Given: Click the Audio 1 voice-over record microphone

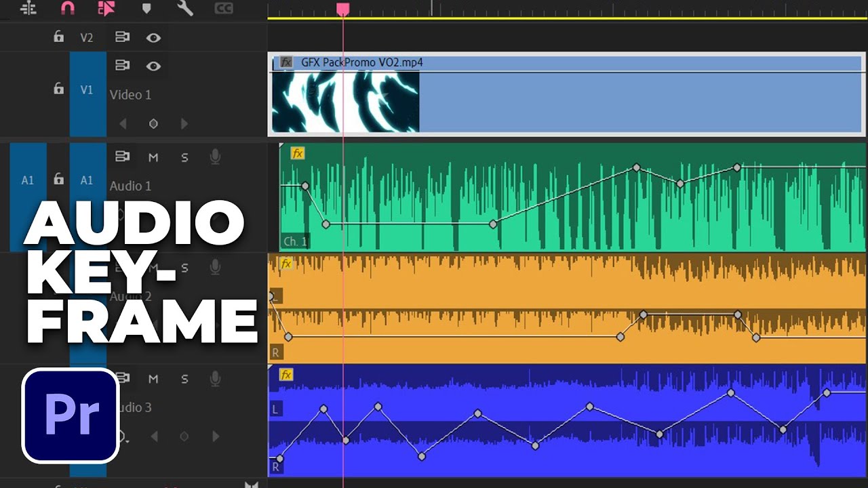Looking at the screenshot, I should click(x=216, y=157).
